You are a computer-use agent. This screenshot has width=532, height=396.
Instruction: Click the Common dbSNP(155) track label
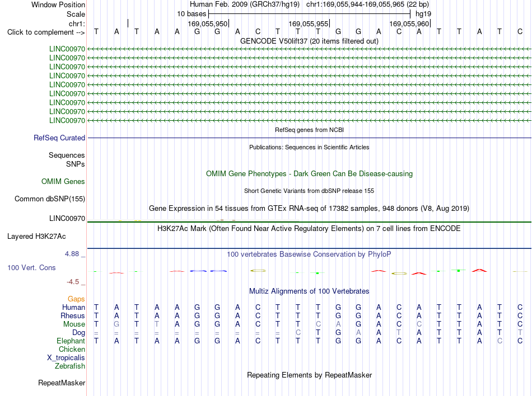tap(49, 199)
